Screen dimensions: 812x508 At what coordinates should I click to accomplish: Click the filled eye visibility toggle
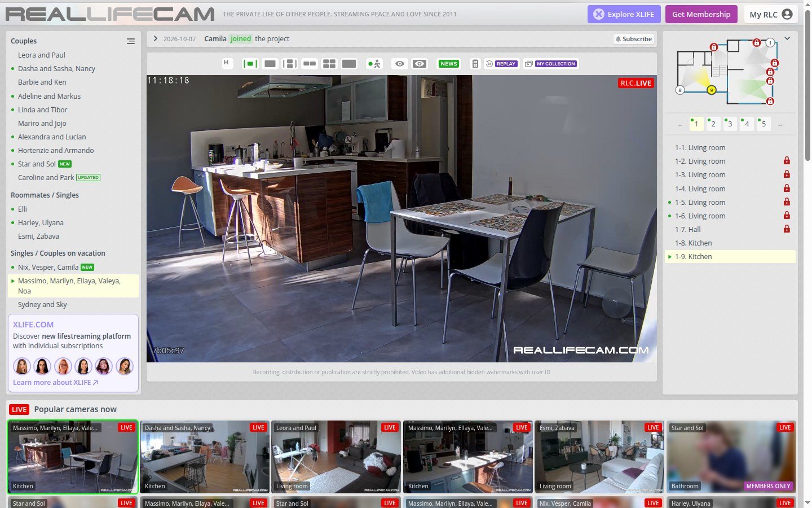coord(420,64)
